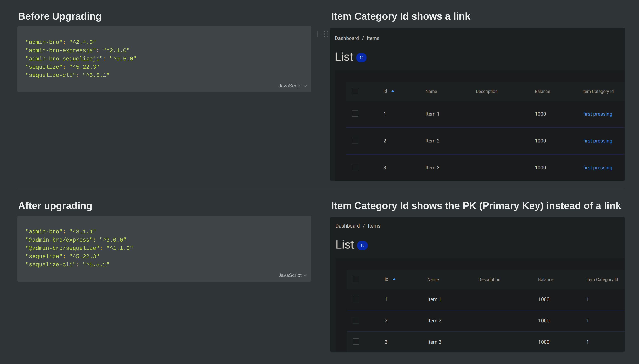Viewport: 639px width, 364px height.
Task: Click the Balance column header in the lower table
Action: pyautogui.click(x=546, y=279)
